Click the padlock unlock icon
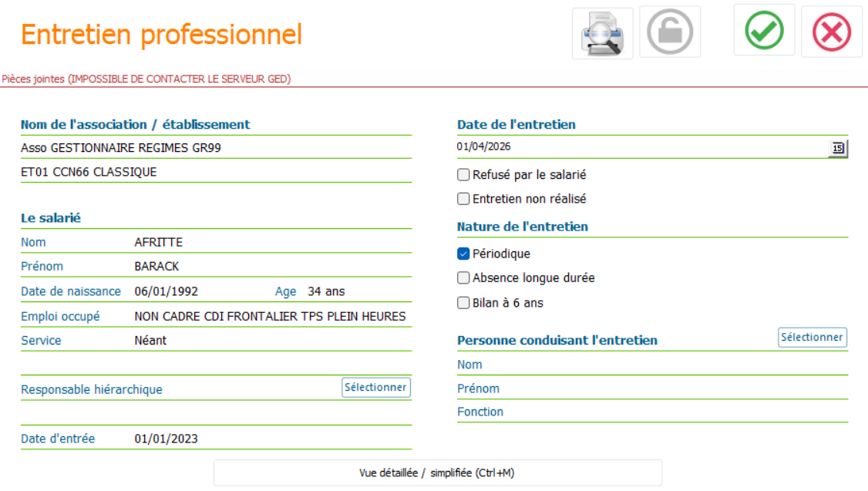The image size is (868, 491). 670,32
